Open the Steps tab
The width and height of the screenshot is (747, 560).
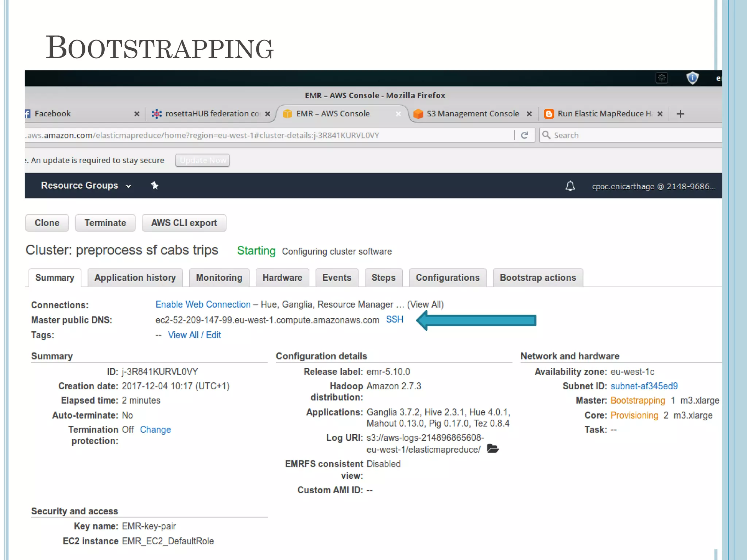pos(383,278)
